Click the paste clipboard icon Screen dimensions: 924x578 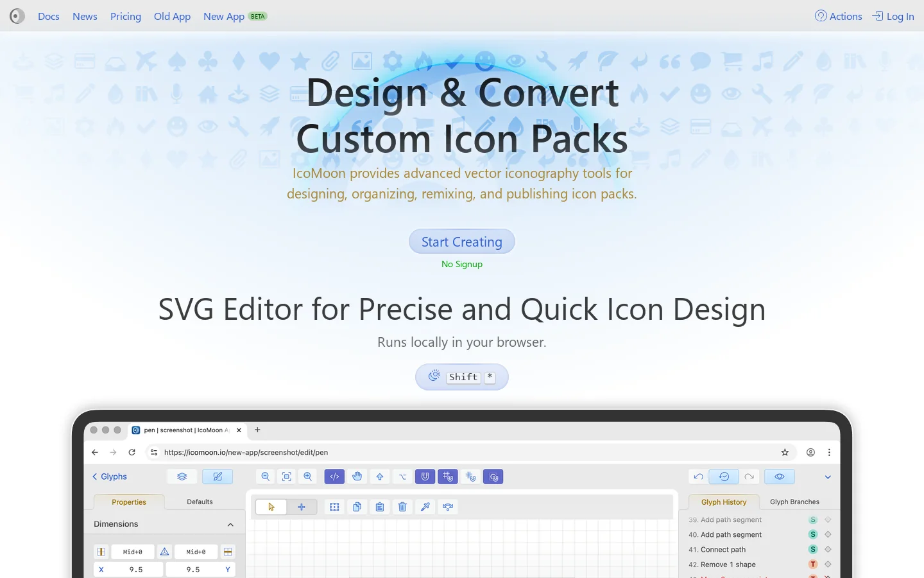click(380, 507)
